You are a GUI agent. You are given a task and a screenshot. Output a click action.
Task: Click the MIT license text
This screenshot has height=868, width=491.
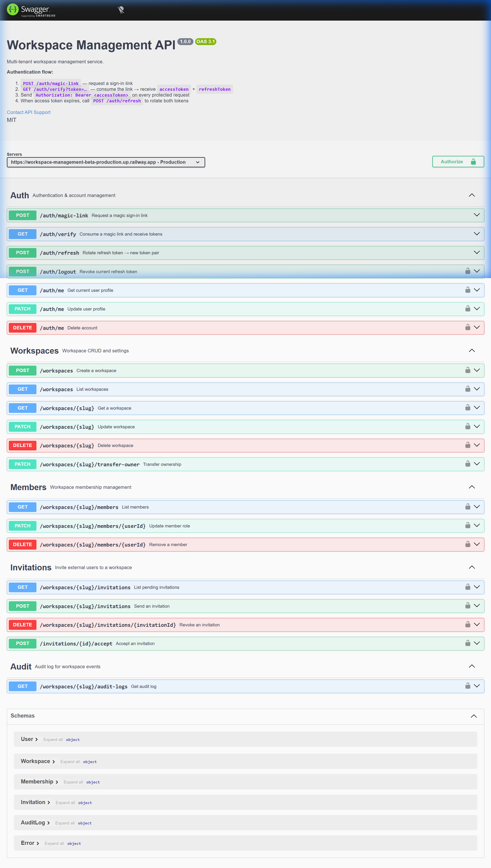[11, 120]
